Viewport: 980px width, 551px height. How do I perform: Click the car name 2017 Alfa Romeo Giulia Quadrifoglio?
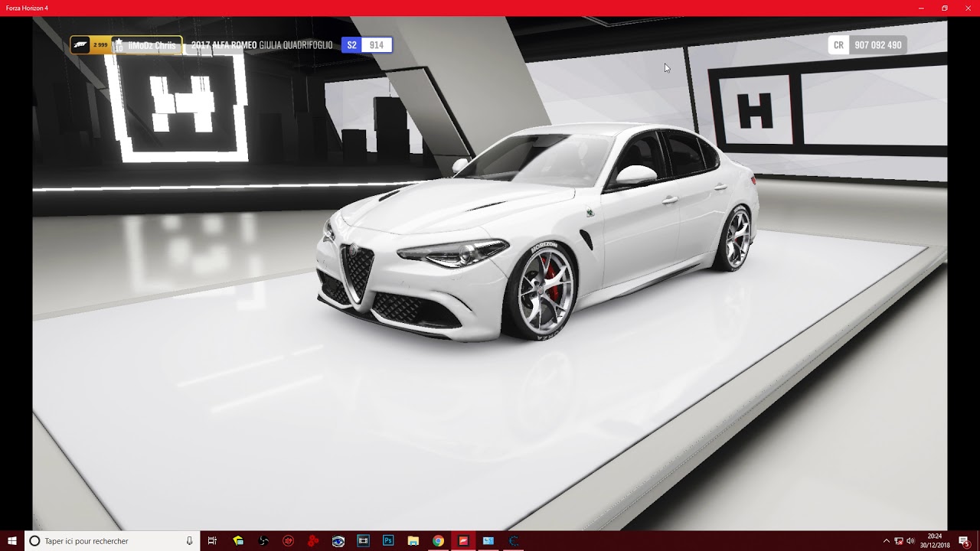[262, 45]
